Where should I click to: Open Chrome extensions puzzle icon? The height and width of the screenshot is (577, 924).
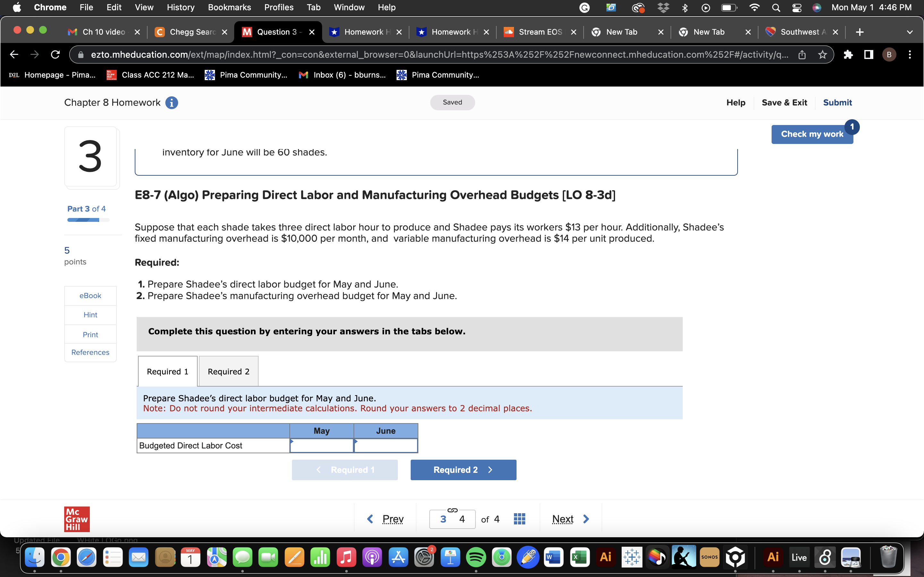coord(848,54)
